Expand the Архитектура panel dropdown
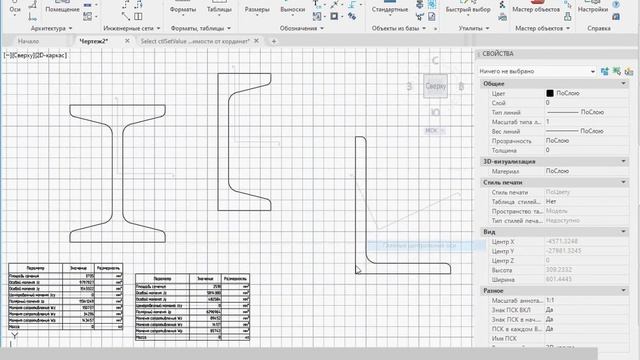640x360 pixels. 70,28
